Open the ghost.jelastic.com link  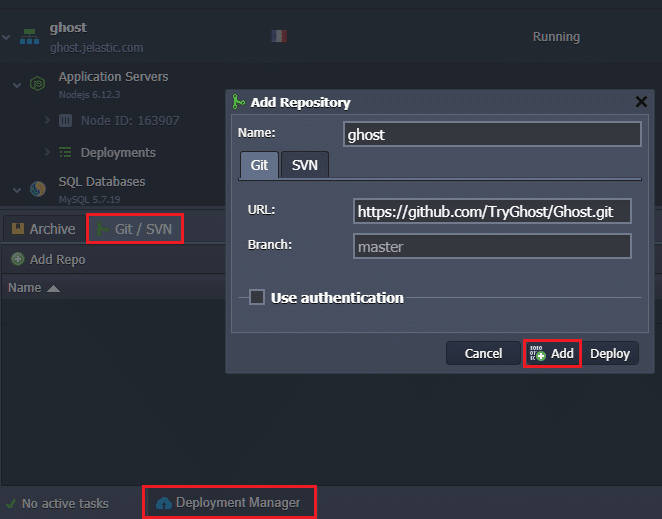pos(97,48)
